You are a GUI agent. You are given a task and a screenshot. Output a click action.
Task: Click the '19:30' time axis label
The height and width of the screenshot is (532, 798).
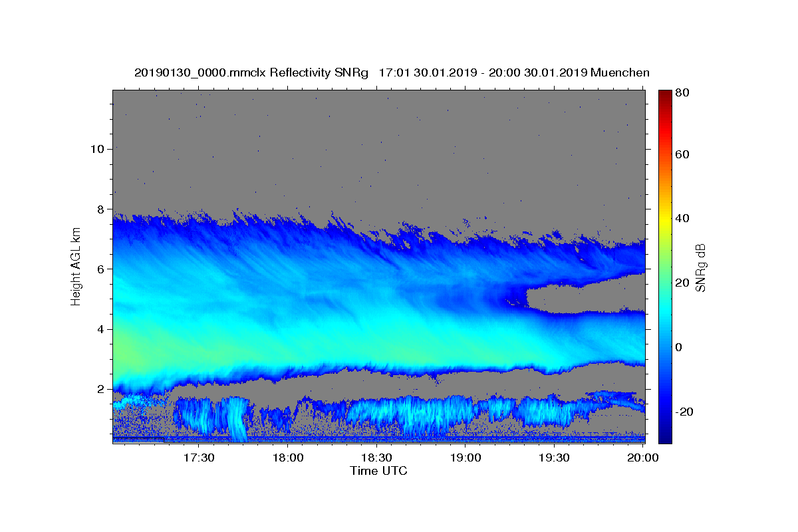(x=554, y=458)
